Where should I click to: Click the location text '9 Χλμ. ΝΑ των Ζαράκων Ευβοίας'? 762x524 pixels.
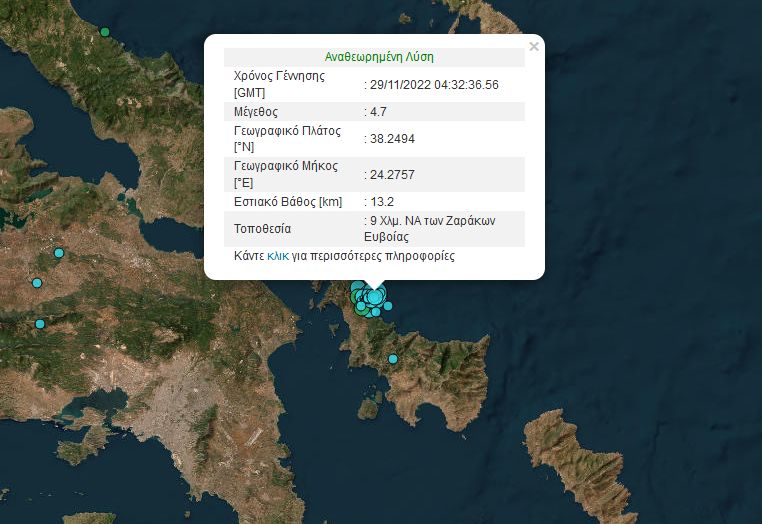tap(430, 228)
